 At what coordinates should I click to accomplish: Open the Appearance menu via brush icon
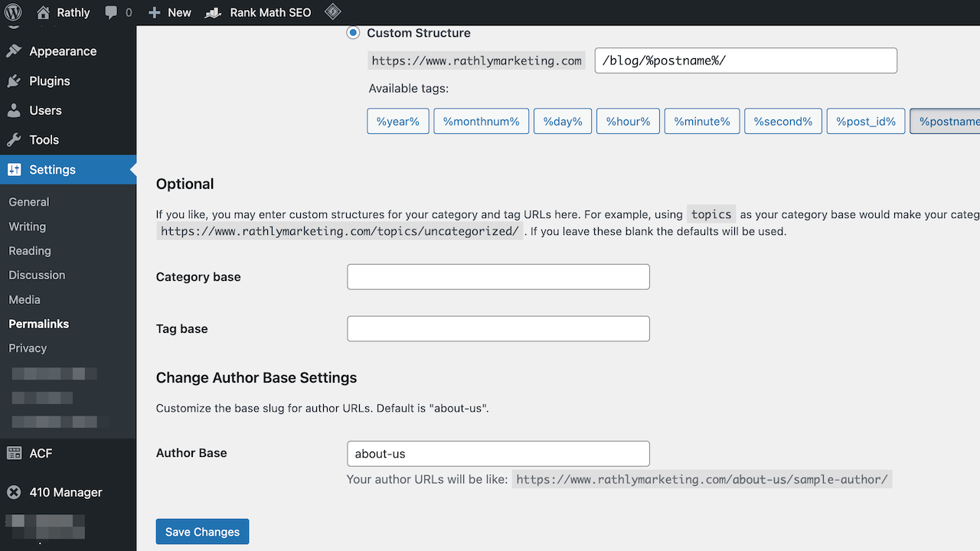(14, 51)
